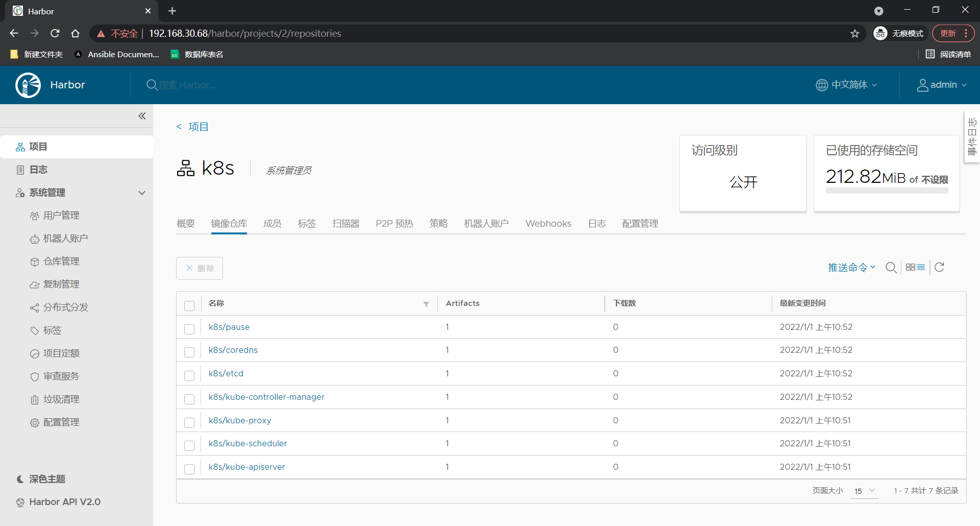This screenshot has height=526, width=980.
Task: Check the k8s/kube-proxy row checkbox
Action: click(x=189, y=422)
